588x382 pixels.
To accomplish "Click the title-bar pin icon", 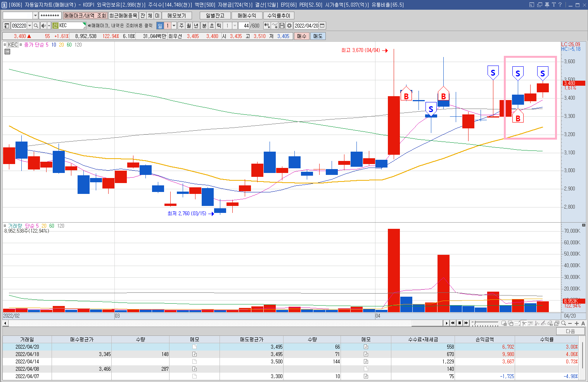I will [x=547, y=5].
